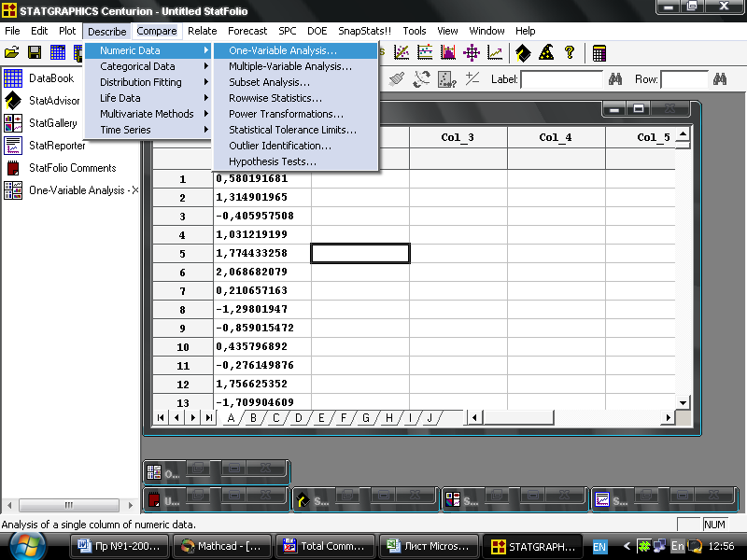Viewport: 747px width, 560px height.
Task: Select the cell with value 2,068682079
Action: point(262,272)
